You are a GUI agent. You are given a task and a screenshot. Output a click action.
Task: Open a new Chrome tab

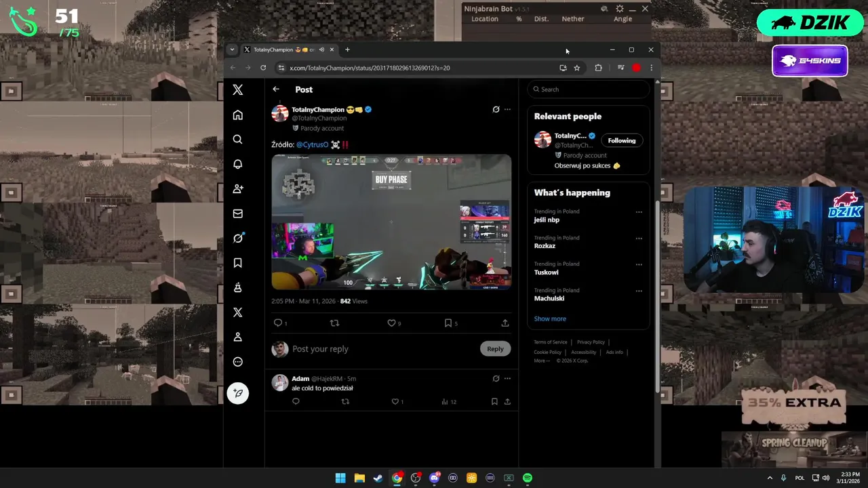tap(347, 49)
